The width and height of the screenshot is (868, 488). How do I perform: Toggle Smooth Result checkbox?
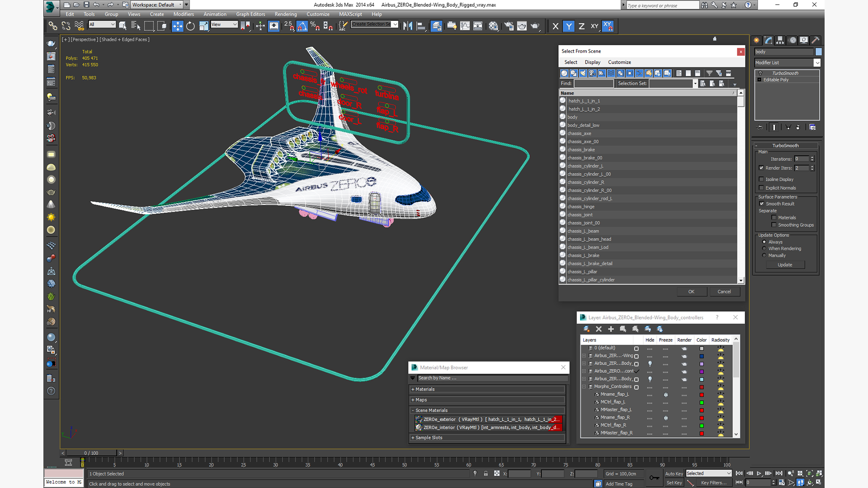[x=762, y=204]
